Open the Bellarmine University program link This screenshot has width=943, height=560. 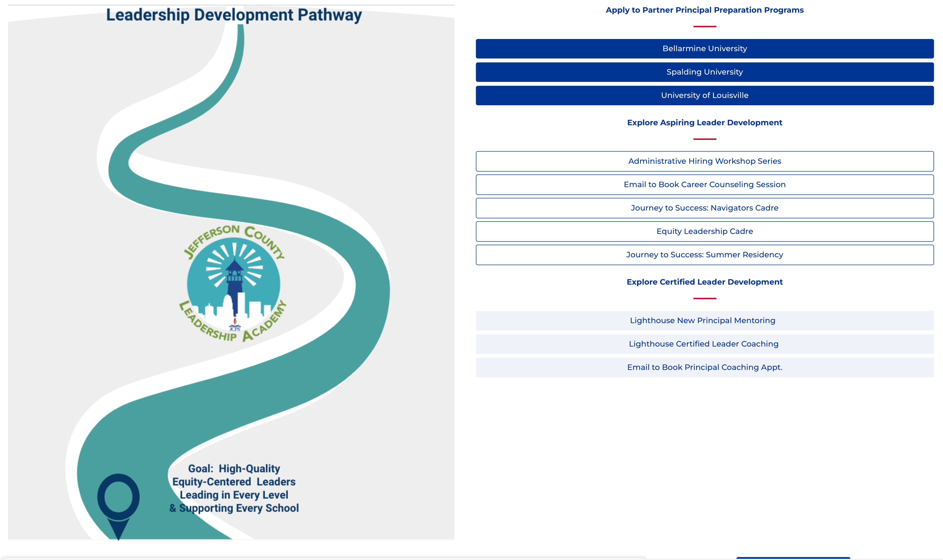[704, 49]
